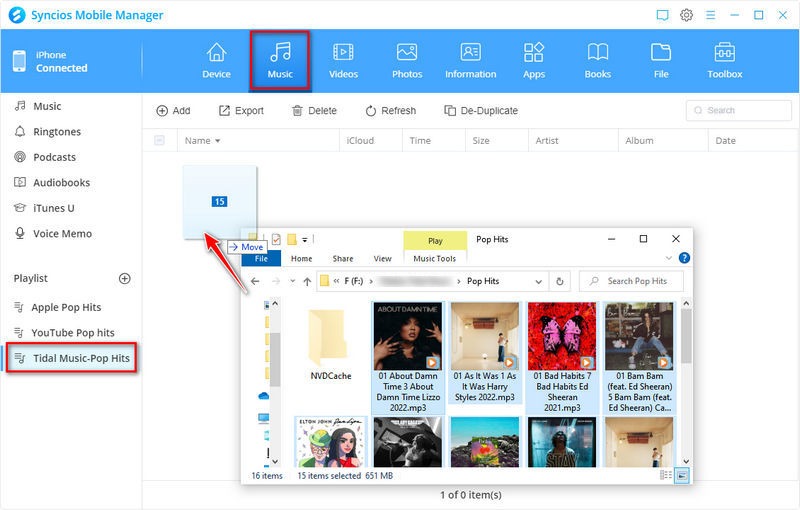The image size is (800, 510).
Task: Open the Information section
Action: tap(470, 61)
